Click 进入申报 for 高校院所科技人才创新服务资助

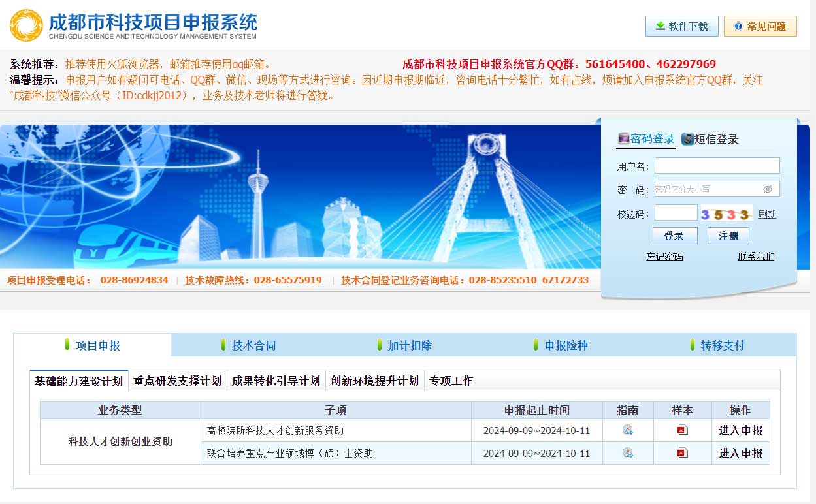click(740, 431)
